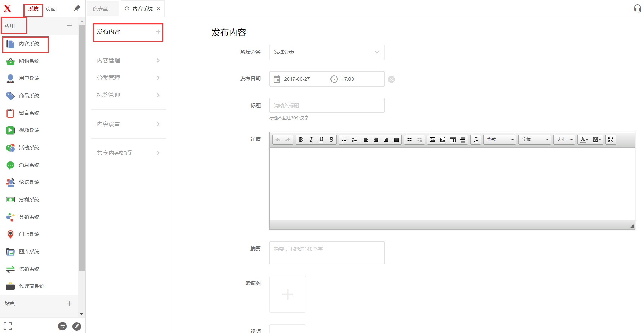Image resolution: width=644 pixels, height=333 pixels.
Task: Insert a numbered list
Action: click(x=344, y=140)
